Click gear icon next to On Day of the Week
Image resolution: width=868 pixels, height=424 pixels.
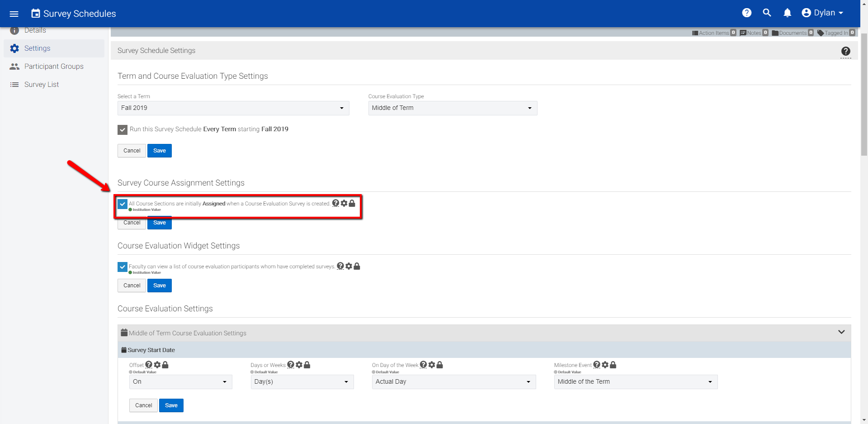point(432,365)
